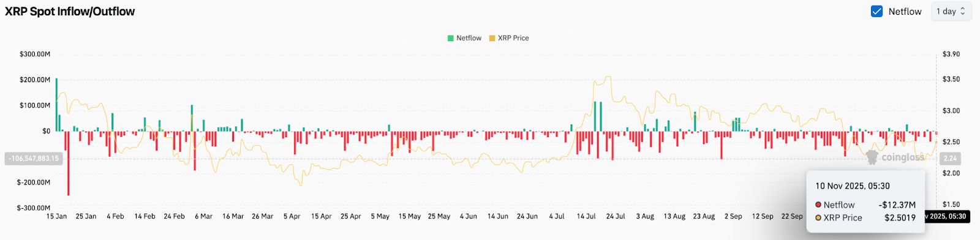980x240 pixels.
Task: Click the chart title XRP Spot Inflow/Outflow
Action: [70, 11]
